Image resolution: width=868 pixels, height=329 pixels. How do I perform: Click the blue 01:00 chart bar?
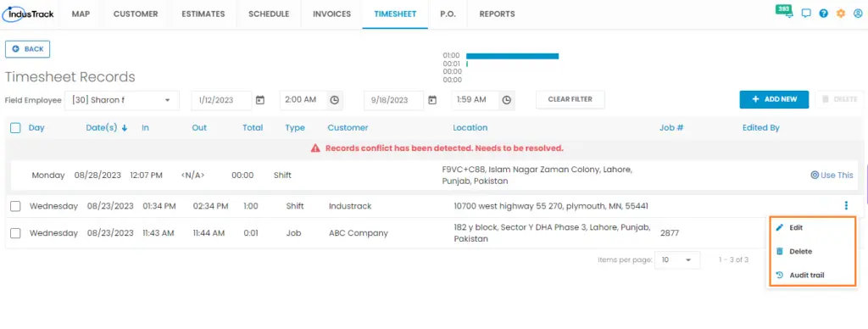pyautogui.click(x=512, y=56)
